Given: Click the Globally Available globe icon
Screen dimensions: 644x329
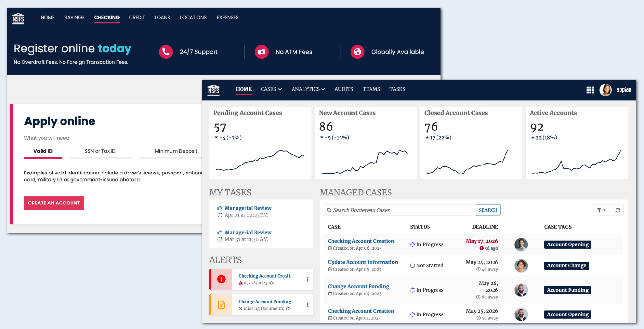Looking at the screenshot, I should pyautogui.click(x=357, y=52).
